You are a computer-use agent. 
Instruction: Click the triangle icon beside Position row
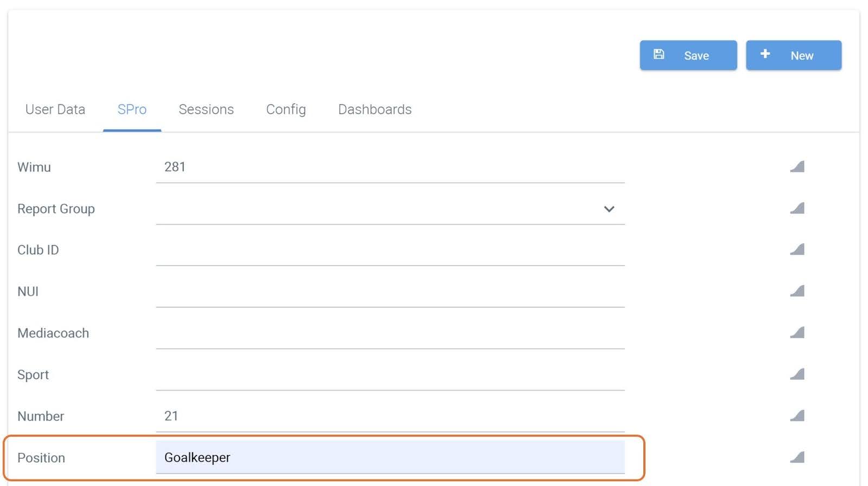coord(797,458)
